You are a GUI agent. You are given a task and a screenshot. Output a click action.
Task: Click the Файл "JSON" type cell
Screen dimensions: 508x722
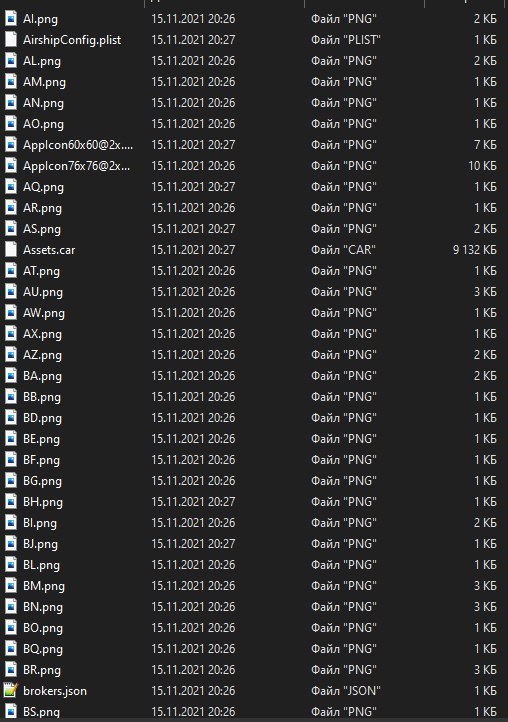[346, 691]
